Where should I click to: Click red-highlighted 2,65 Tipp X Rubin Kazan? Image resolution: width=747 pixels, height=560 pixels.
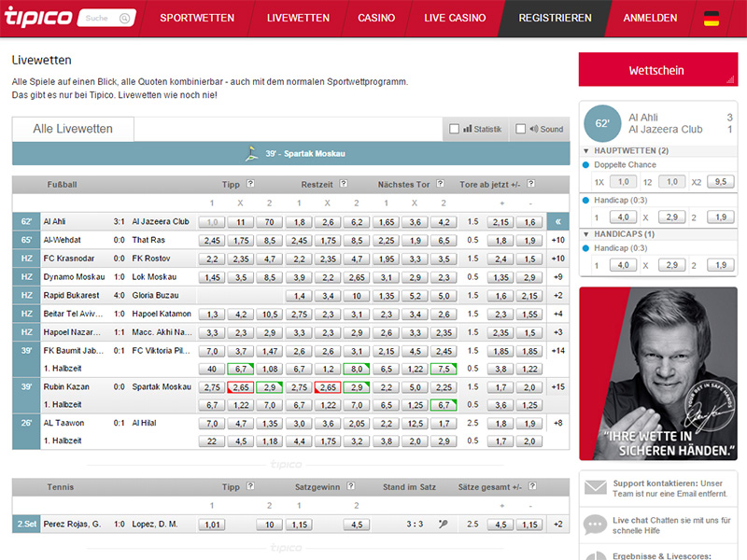tap(241, 387)
